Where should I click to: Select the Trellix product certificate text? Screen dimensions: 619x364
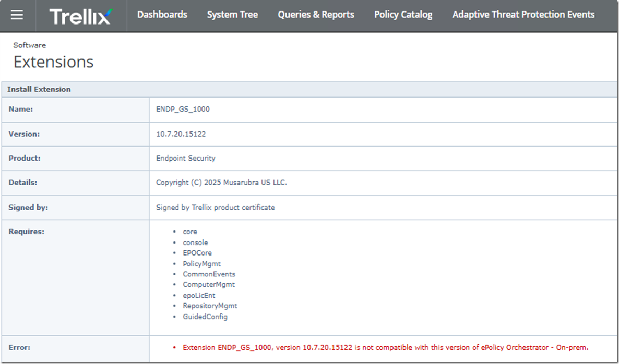coord(215,207)
